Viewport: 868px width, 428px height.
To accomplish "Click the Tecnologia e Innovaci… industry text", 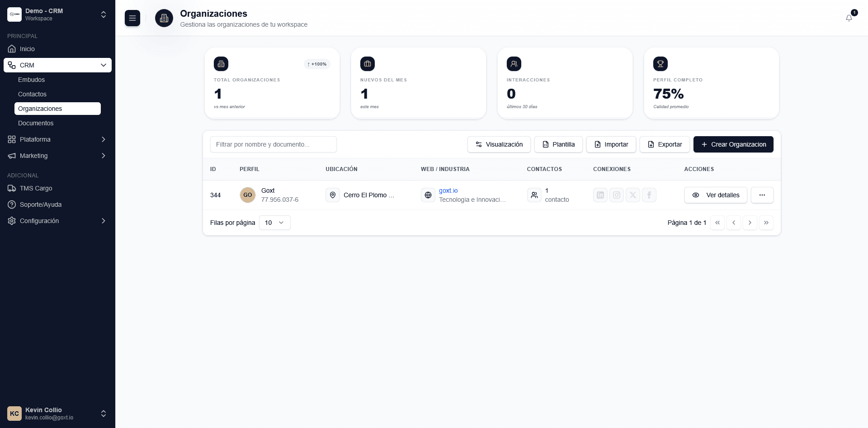I will 472,200.
